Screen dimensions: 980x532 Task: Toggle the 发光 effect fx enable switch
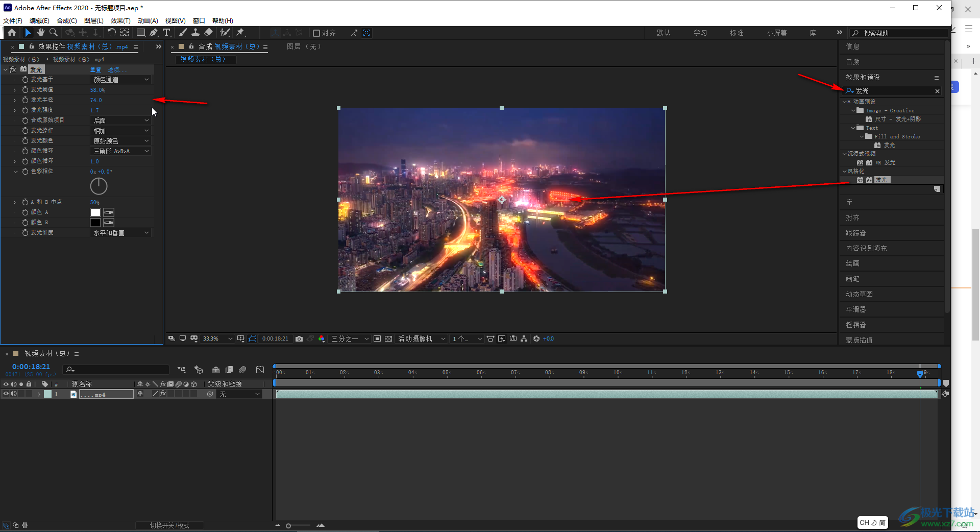click(13, 69)
